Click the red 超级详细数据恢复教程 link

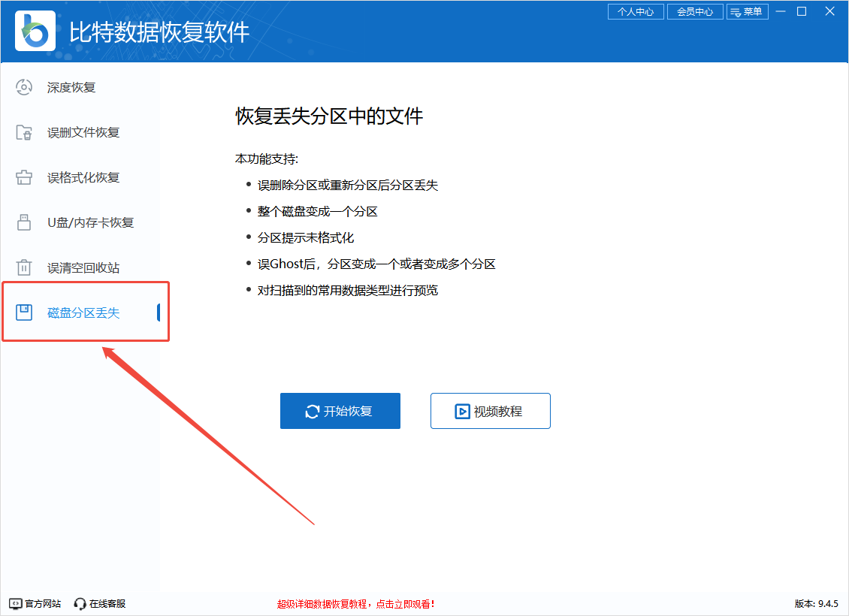[355, 604]
